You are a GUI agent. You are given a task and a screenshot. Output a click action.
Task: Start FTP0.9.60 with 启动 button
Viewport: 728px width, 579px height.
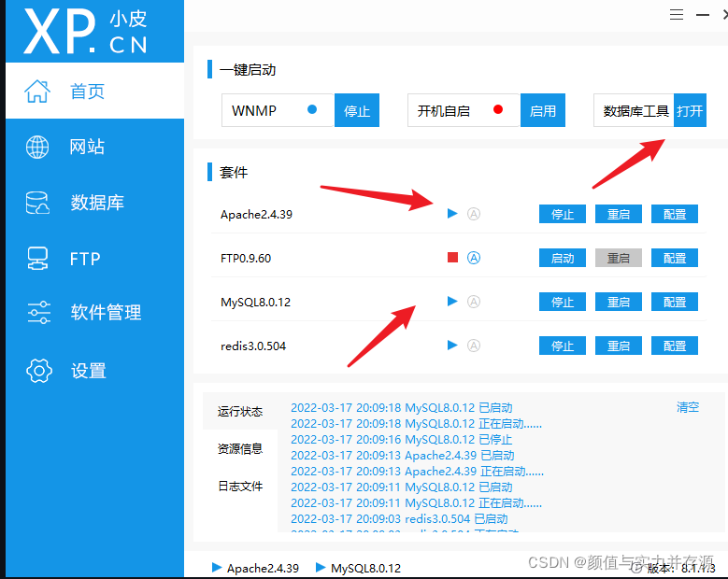coord(563,258)
